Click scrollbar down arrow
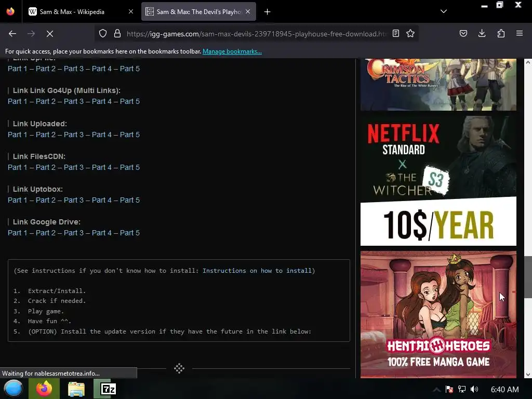The width and height of the screenshot is (532, 399). pos(528,375)
